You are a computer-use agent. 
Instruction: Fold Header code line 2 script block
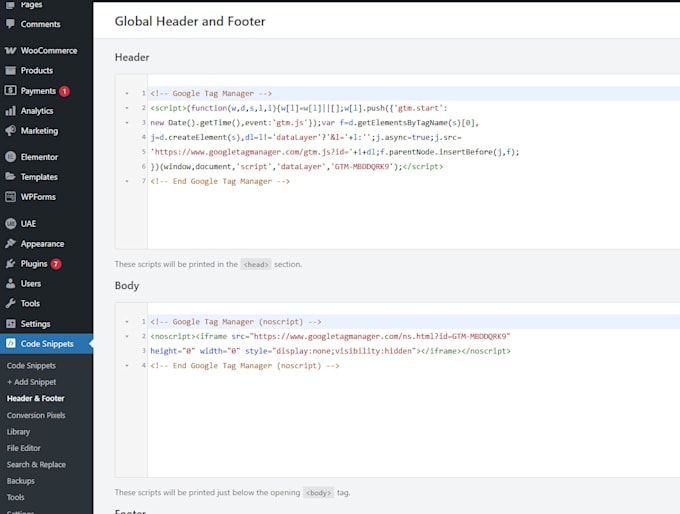[x=127, y=108]
